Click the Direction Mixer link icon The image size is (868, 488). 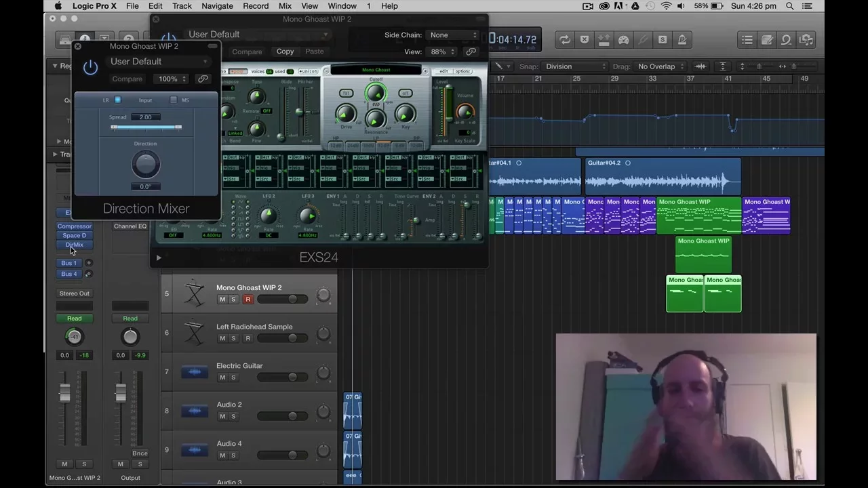tap(203, 79)
